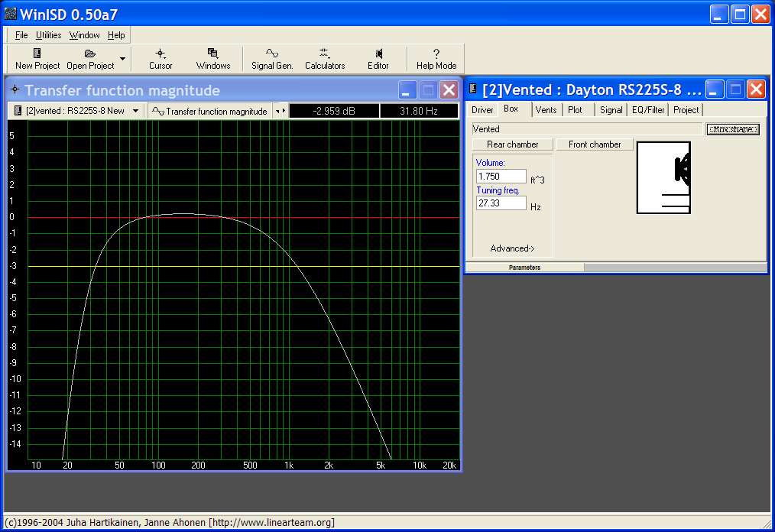The height and width of the screenshot is (532, 775).
Task: Select the Rear chamber button
Action: coord(513,144)
